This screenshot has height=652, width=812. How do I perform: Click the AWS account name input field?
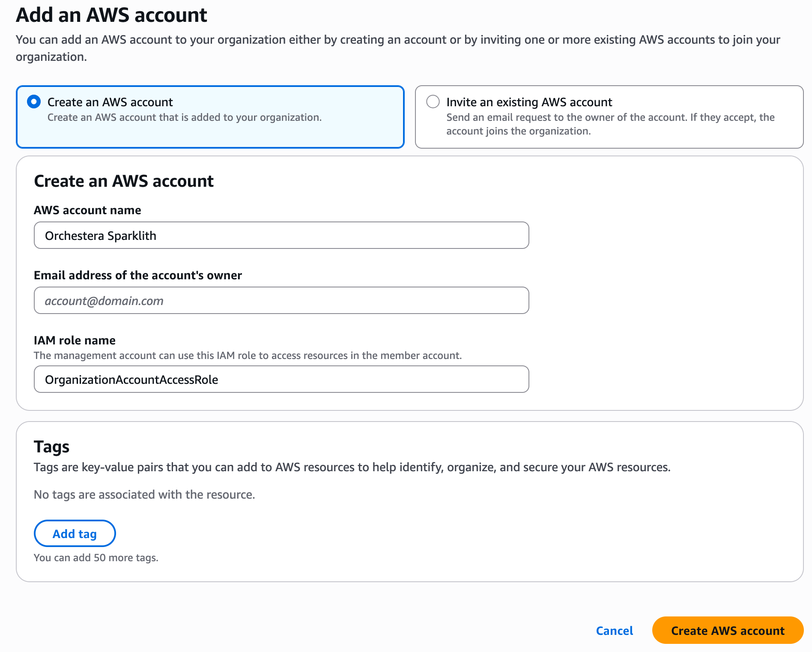point(281,235)
